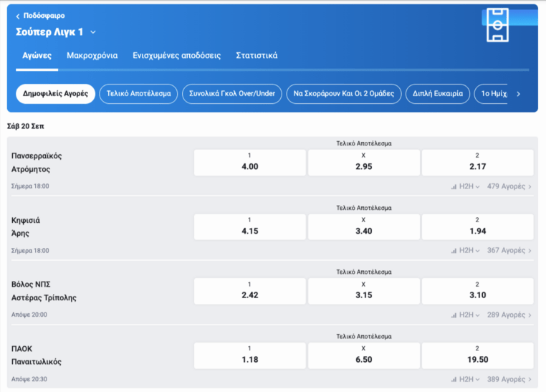Switch to the Στατιστικά tab

click(x=257, y=56)
